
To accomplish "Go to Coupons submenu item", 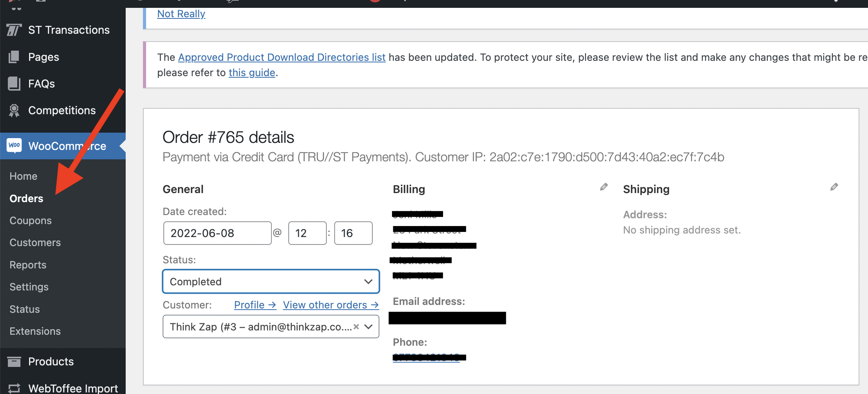I will [31, 221].
